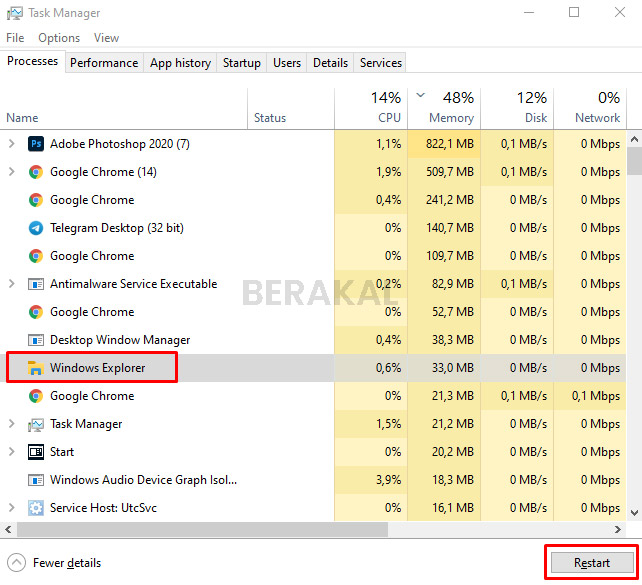
Task: Click the 16,1 MB memory value
Action: coord(453,508)
